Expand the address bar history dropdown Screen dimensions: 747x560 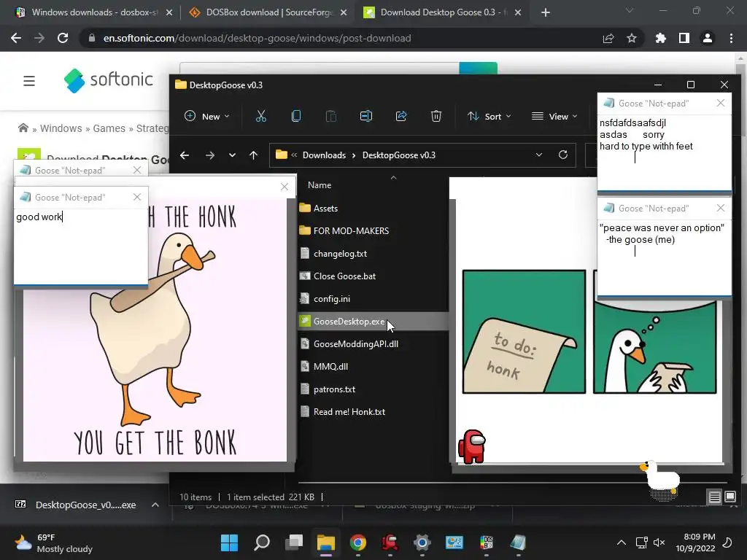[539, 155]
